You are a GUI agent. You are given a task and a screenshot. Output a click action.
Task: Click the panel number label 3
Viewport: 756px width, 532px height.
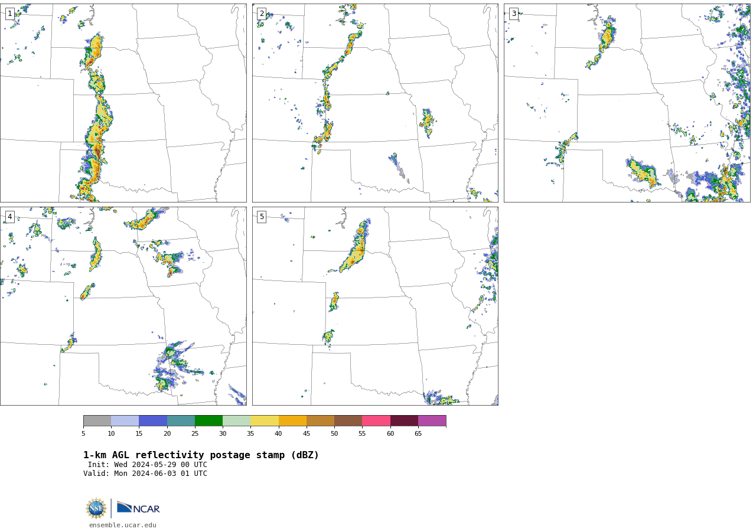click(x=513, y=14)
